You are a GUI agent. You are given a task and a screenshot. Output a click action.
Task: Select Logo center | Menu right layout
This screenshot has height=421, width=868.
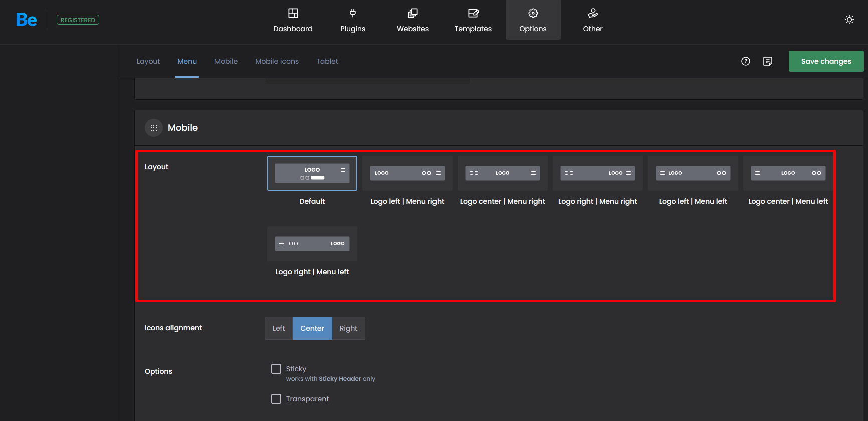click(503, 173)
